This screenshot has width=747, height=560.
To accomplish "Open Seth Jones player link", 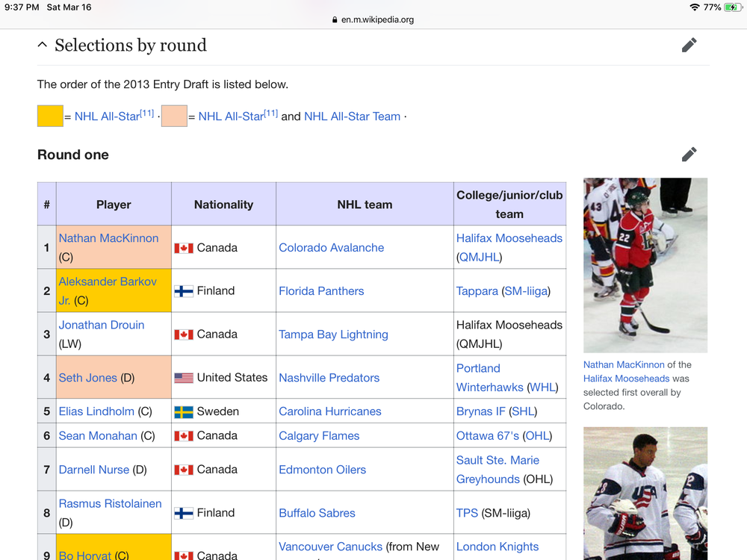I will 87,378.
